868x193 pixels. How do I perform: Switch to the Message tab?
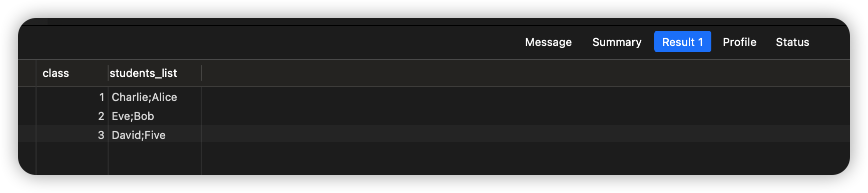pos(548,42)
